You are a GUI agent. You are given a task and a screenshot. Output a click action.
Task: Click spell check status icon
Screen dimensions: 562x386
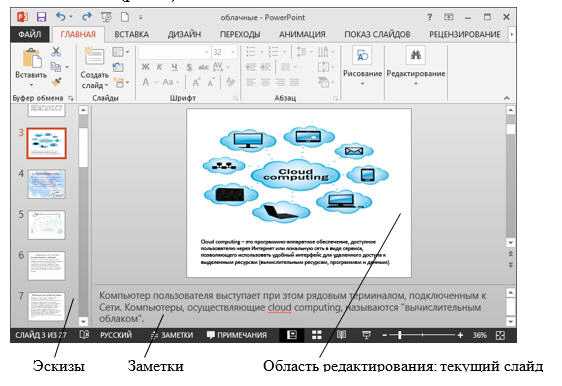point(84,335)
